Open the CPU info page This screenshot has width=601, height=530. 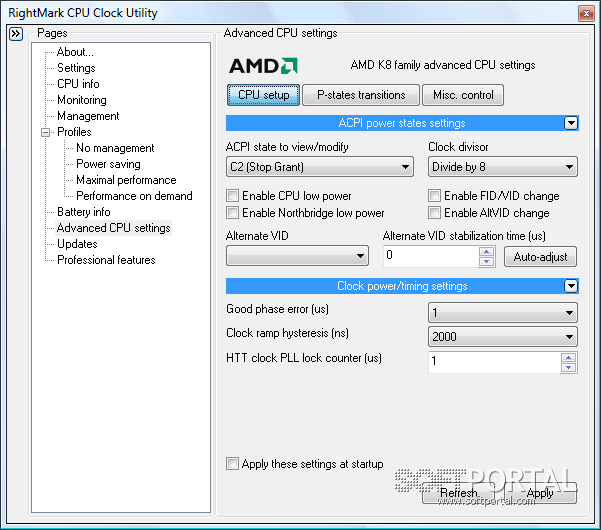pos(78,84)
